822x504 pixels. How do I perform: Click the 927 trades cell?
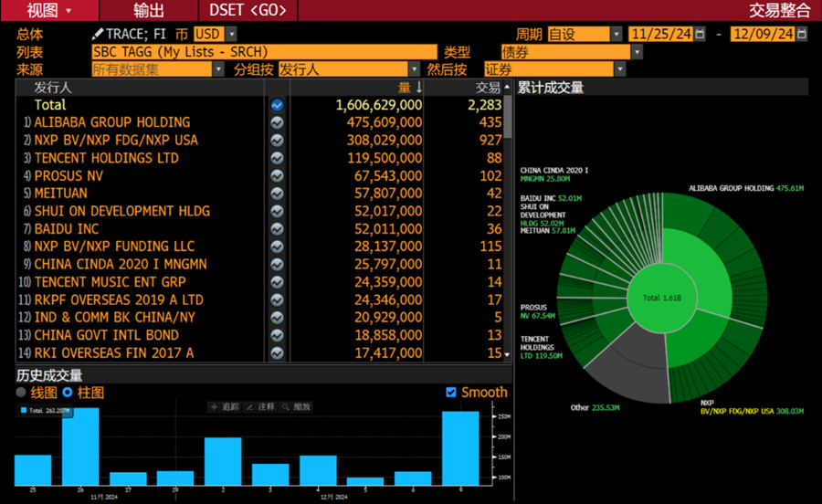(x=490, y=141)
